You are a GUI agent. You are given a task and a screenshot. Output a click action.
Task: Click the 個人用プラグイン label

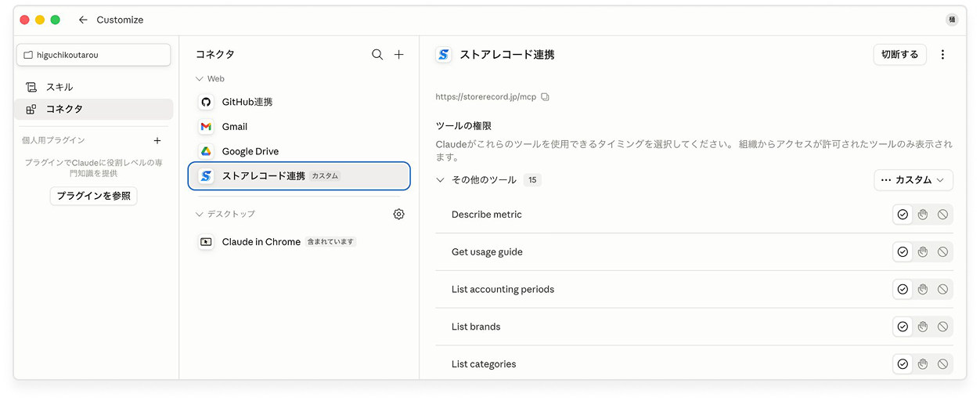point(54,140)
